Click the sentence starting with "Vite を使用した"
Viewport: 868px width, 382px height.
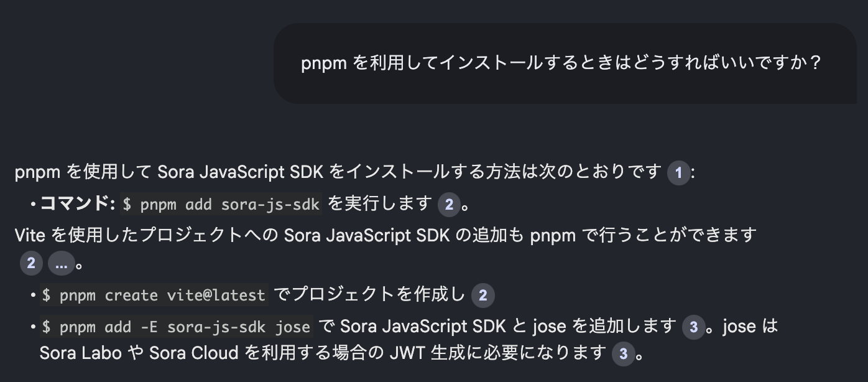tap(386, 235)
